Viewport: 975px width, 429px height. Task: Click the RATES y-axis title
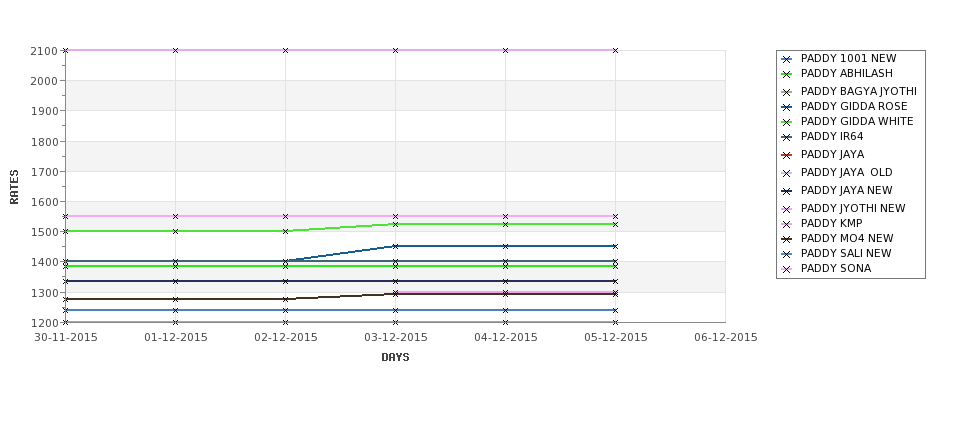point(14,187)
